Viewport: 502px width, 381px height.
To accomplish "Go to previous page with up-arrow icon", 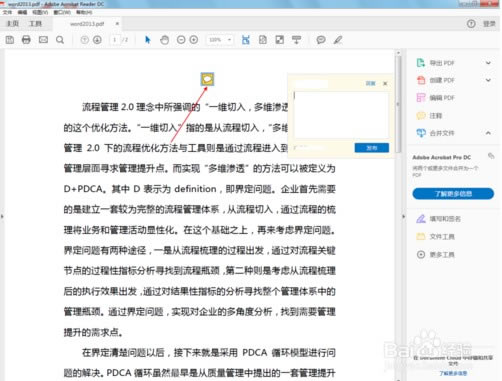I will pyautogui.click(x=85, y=40).
